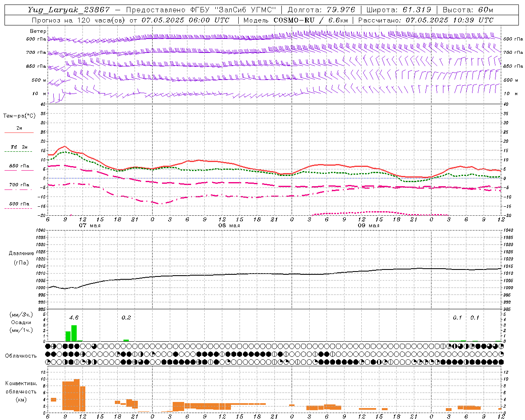
Task: Click the 4.6 precipitation total value
Action: tap(74, 317)
